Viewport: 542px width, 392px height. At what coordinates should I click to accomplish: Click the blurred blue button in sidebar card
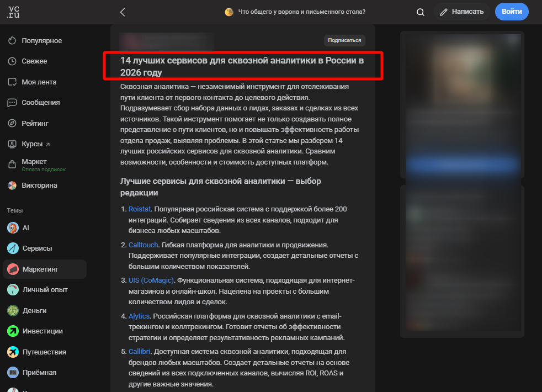click(463, 165)
